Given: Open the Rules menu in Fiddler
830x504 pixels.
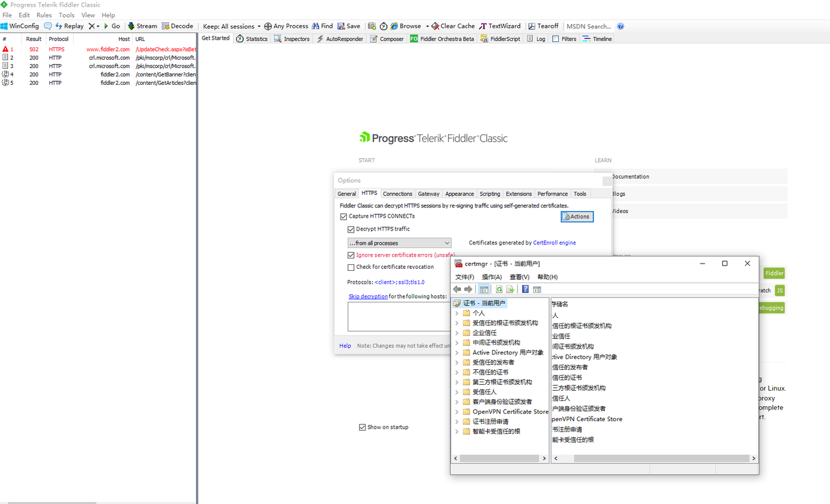Looking at the screenshot, I should (44, 15).
